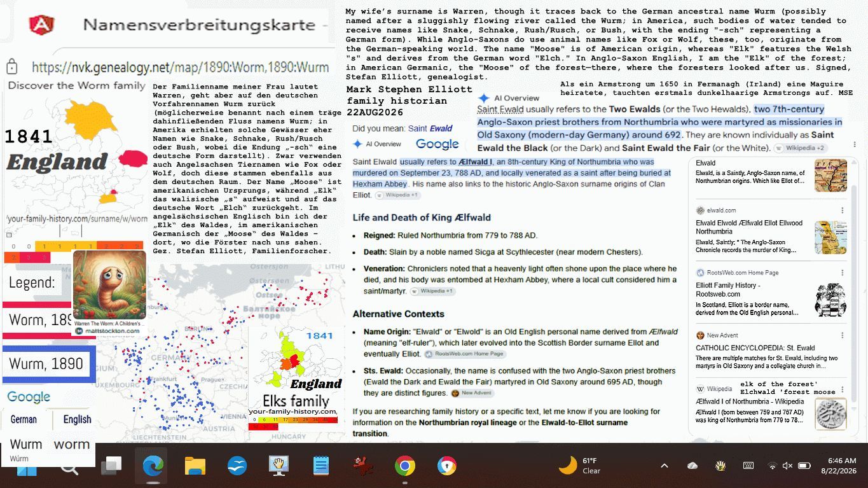Click the Google logo above the German tab
868x488 pixels.
(x=29, y=397)
